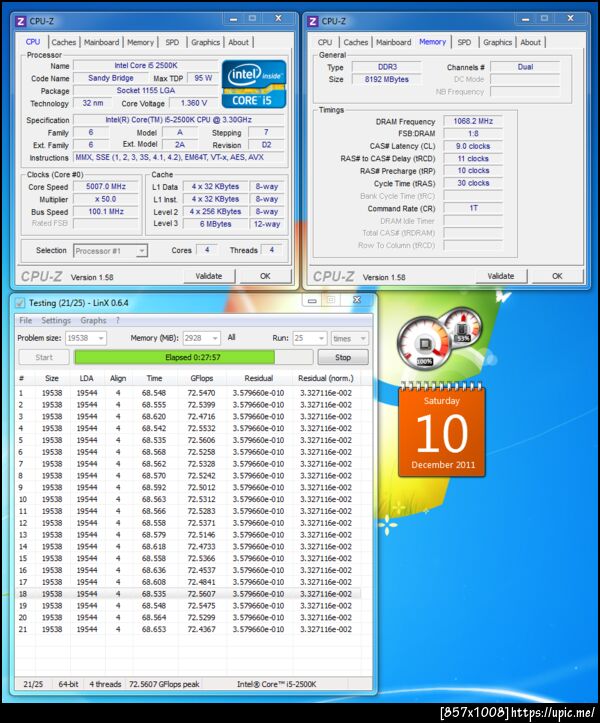Image resolution: width=600 pixels, height=723 pixels.
Task: Expand the Memory (MiB) dropdown
Action: pos(215,338)
